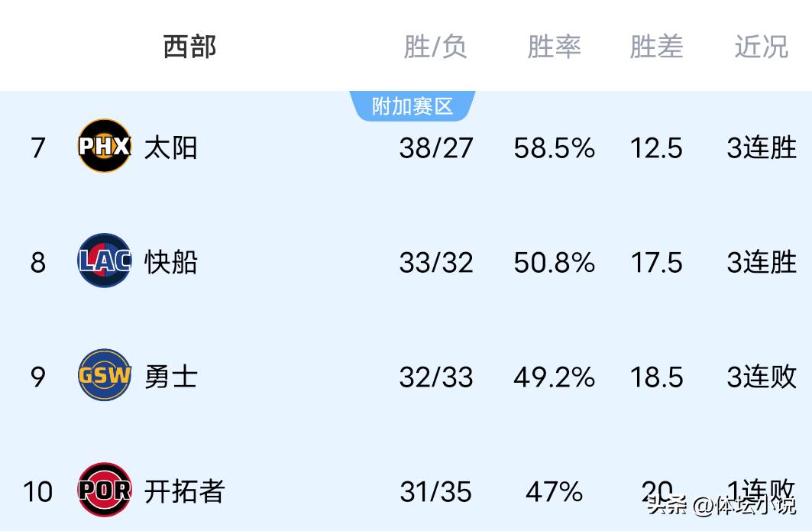Image resolution: width=812 pixels, height=531 pixels.
Task: Select the 西部 conference header
Action: click(189, 47)
